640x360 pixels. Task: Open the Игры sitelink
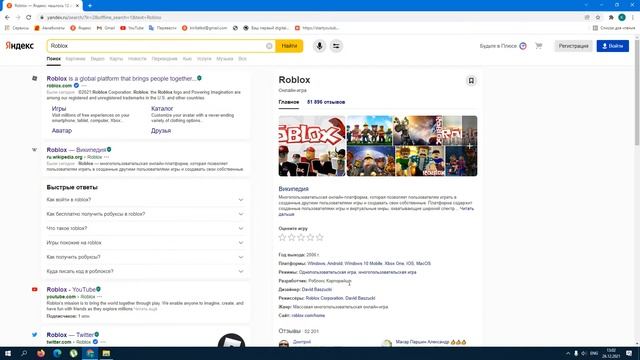coord(59,109)
